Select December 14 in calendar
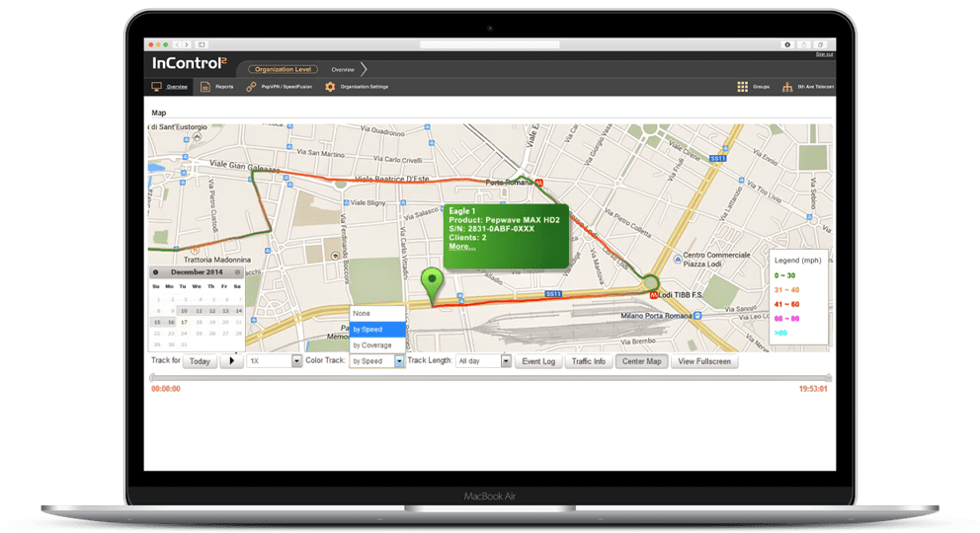The image size is (980, 533). coord(238,311)
